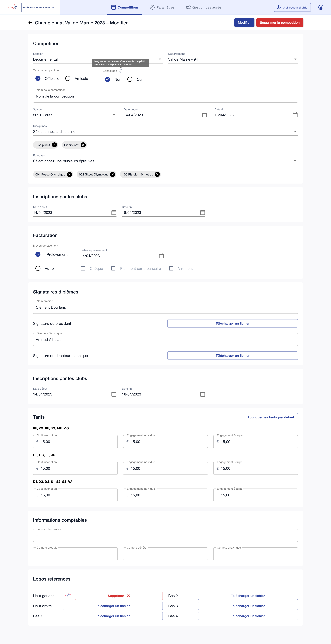Viewport: 331px width, 644px height.
Task: Upload a file for Bas 2
Action: (x=248, y=596)
